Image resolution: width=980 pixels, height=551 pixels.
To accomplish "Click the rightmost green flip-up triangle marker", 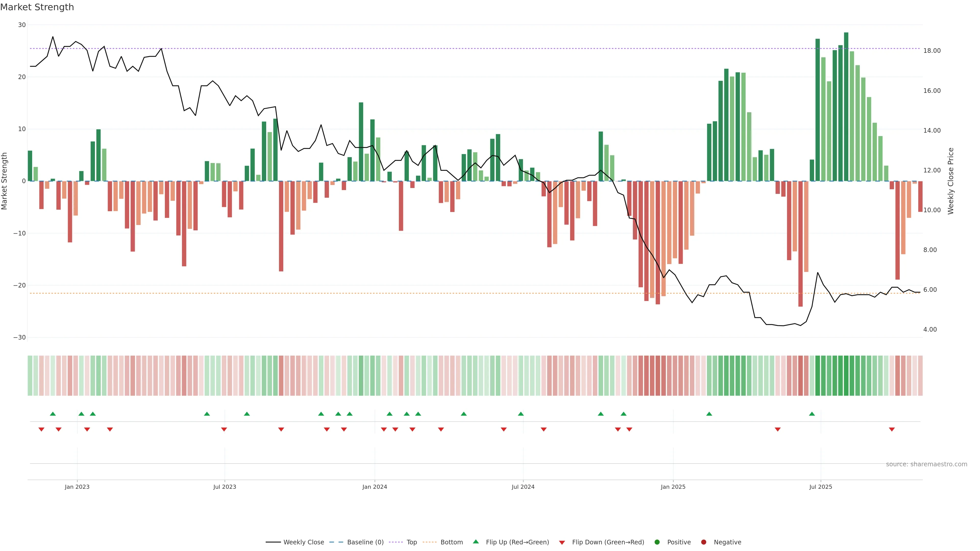I will click(812, 414).
